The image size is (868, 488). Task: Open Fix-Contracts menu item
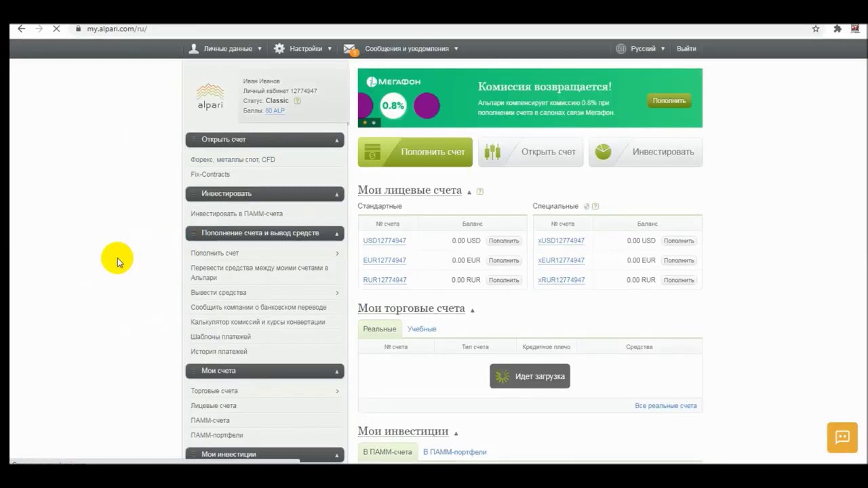point(210,174)
